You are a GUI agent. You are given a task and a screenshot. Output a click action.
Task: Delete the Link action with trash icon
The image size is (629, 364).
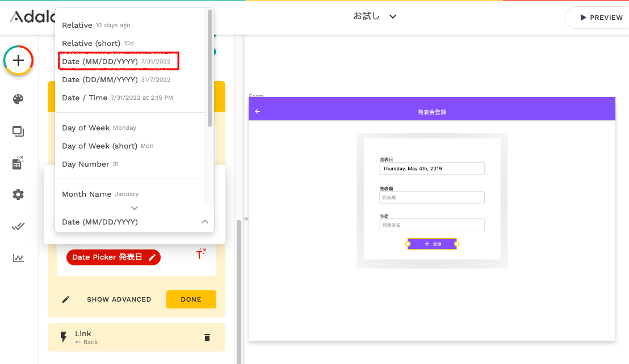pyautogui.click(x=207, y=337)
